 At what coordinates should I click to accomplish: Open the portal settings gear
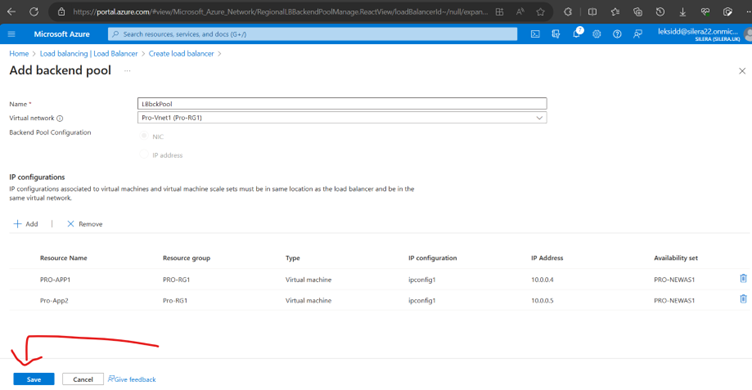(597, 34)
